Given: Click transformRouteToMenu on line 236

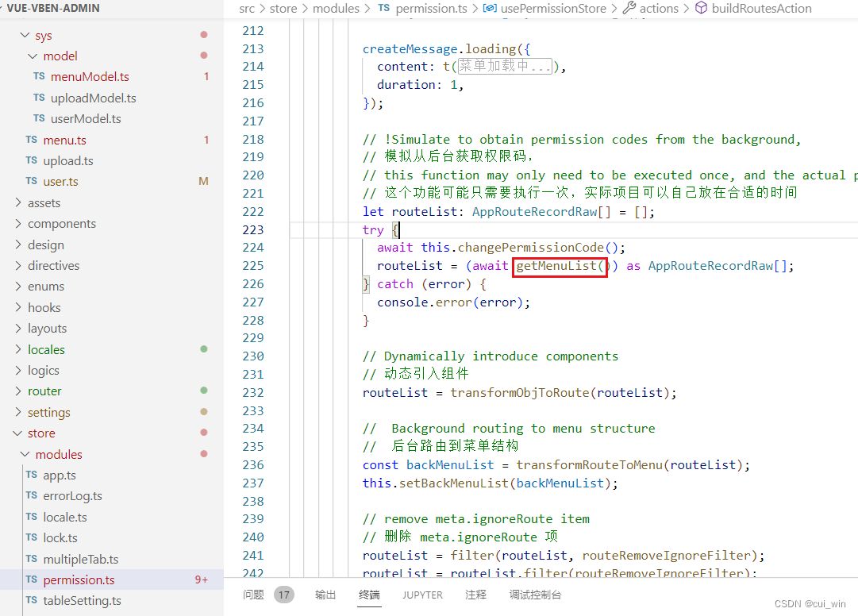Looking at the screenshot, I should (x=589, y=465).
